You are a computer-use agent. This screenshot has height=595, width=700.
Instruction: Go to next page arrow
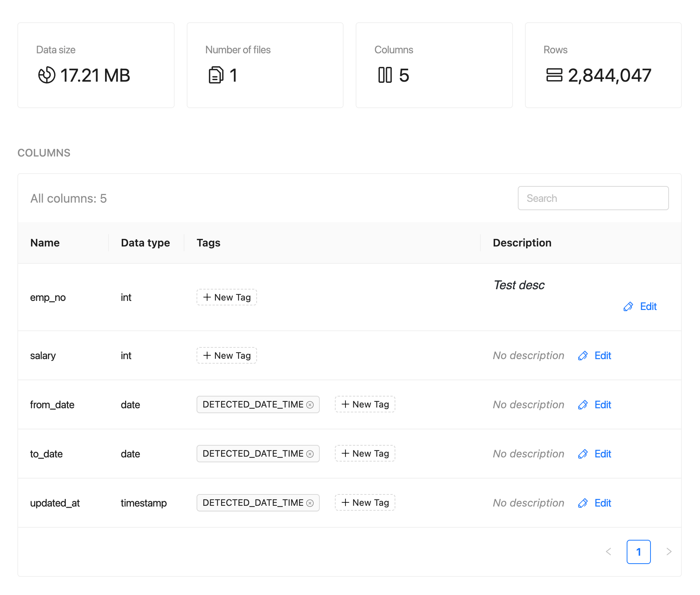tap(669, 552)
